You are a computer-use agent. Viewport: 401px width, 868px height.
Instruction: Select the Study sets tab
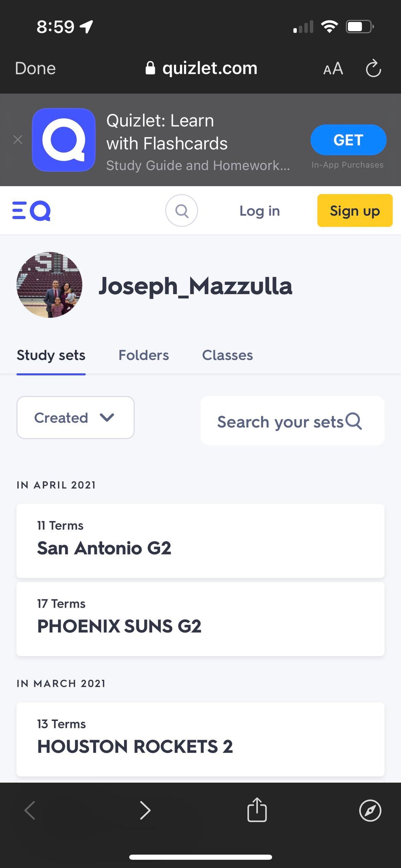(51, 355)
